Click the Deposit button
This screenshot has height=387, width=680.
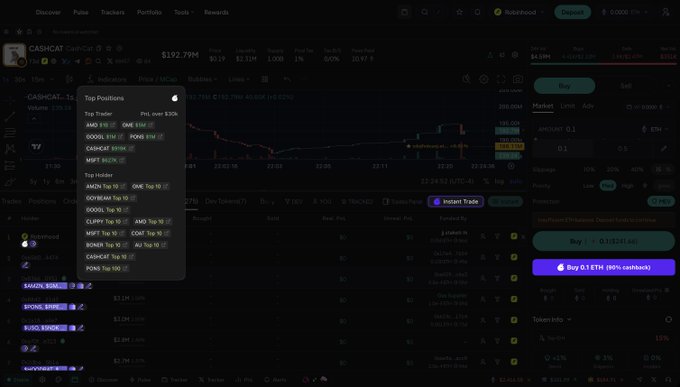tap(572, 12)
